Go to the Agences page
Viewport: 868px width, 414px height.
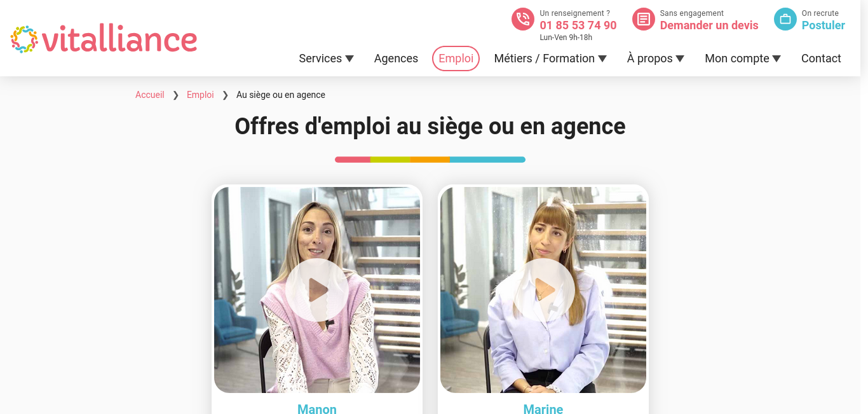click(396, 59)
